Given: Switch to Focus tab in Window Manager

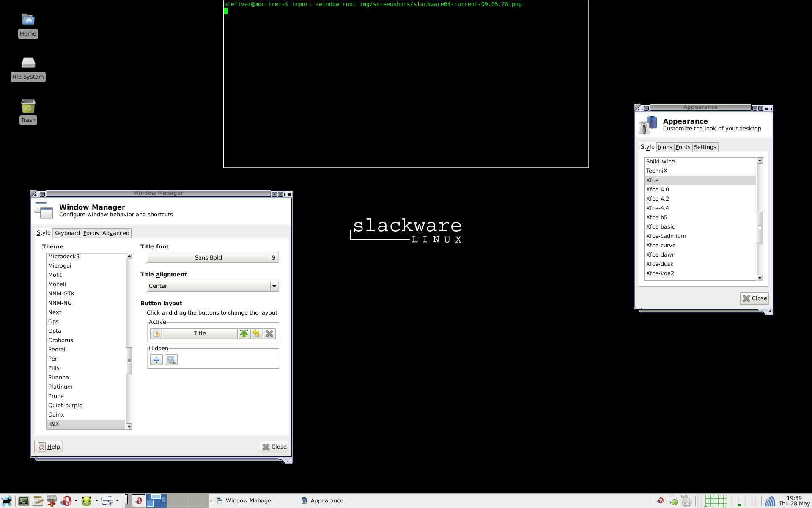Looking at the screenshot, I should pyautogui.click(x=91, y=233).
